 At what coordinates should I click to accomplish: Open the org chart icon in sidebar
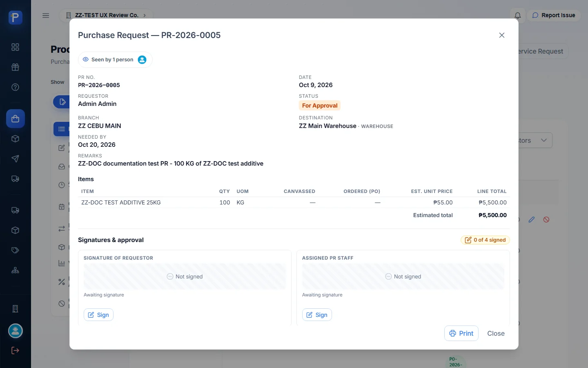(16, 270)
